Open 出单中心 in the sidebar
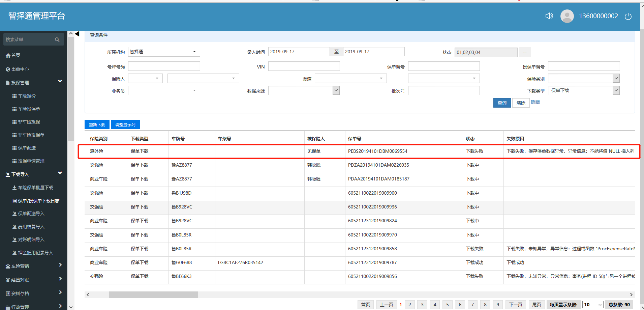Screen dimensions: 644x310 tap(20, 69)
